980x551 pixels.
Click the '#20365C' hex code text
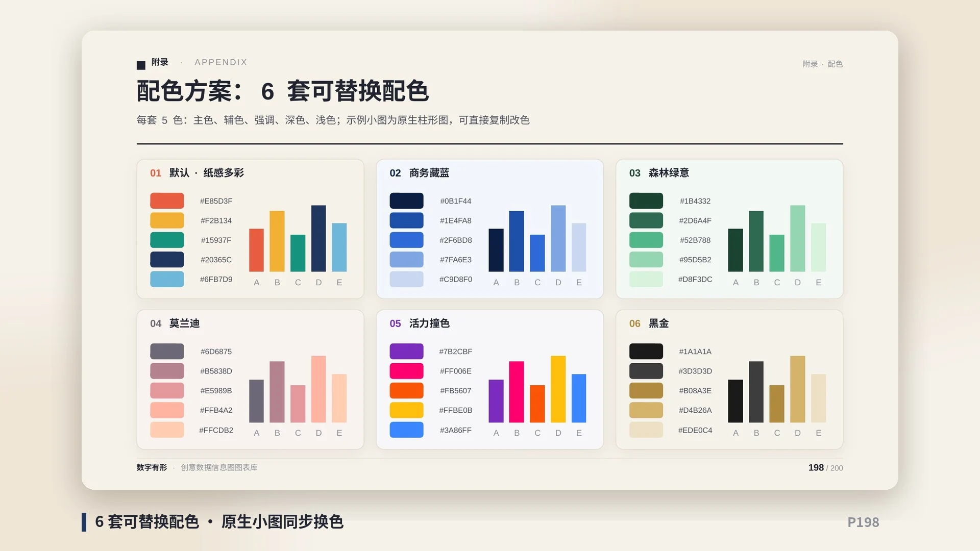point(216,260)
